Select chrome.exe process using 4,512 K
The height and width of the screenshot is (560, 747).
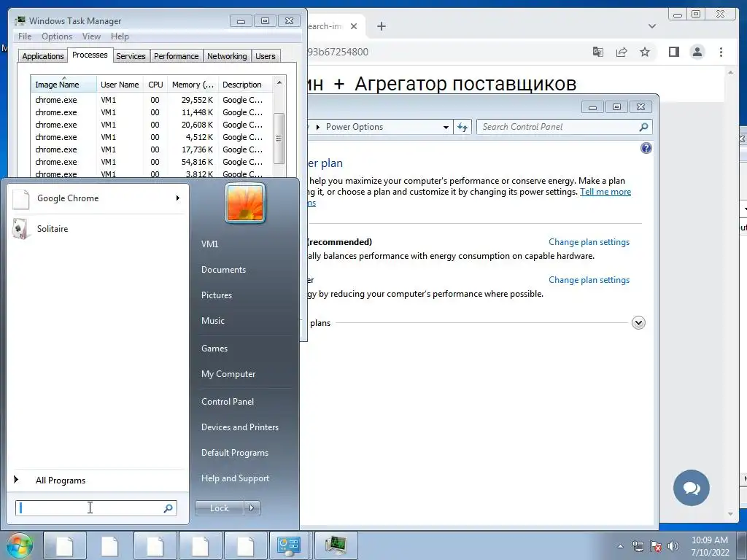tap(152, 137)
